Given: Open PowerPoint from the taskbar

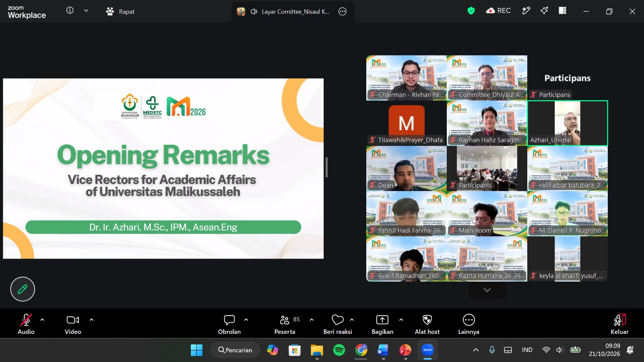Looking at the screenshot, I should (x=405, y=350).
